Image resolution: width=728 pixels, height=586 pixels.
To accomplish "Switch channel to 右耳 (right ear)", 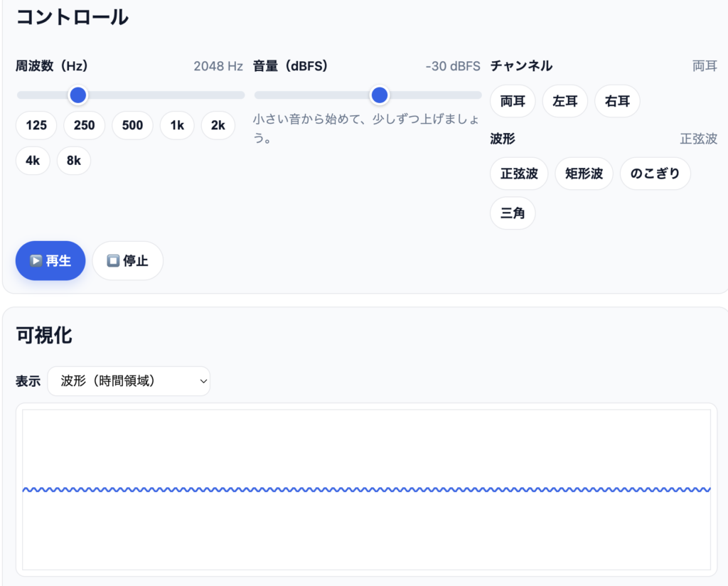I will click(x=617, y=101).
